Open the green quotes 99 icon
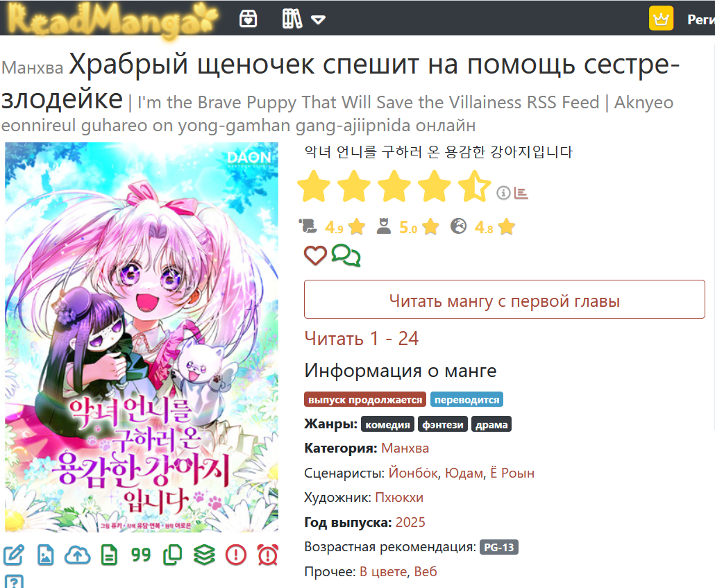This screenshot has width=715, height=588. (x=141, y=555)
